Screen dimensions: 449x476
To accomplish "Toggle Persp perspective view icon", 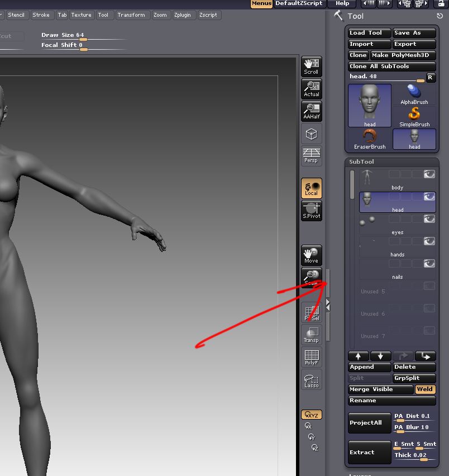I will [x=311, y=156].
